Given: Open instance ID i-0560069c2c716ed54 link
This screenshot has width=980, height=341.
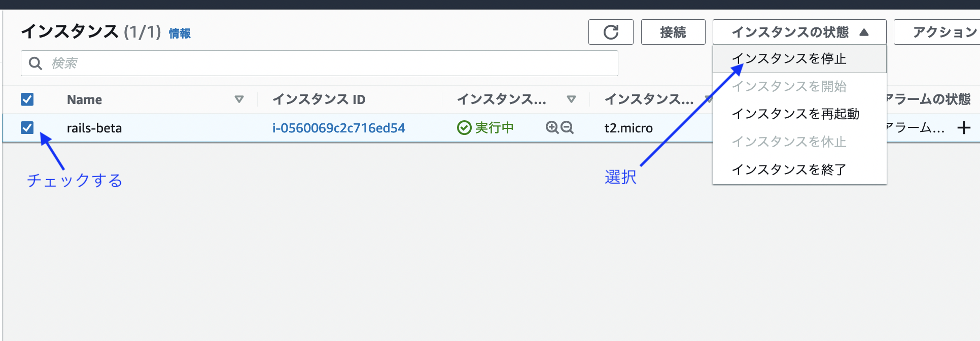Looking at the screenshot, I should (x=338, y=128).
